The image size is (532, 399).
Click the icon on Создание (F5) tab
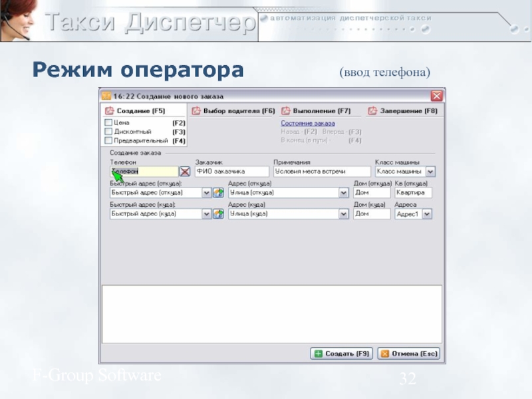pos(109,110)
